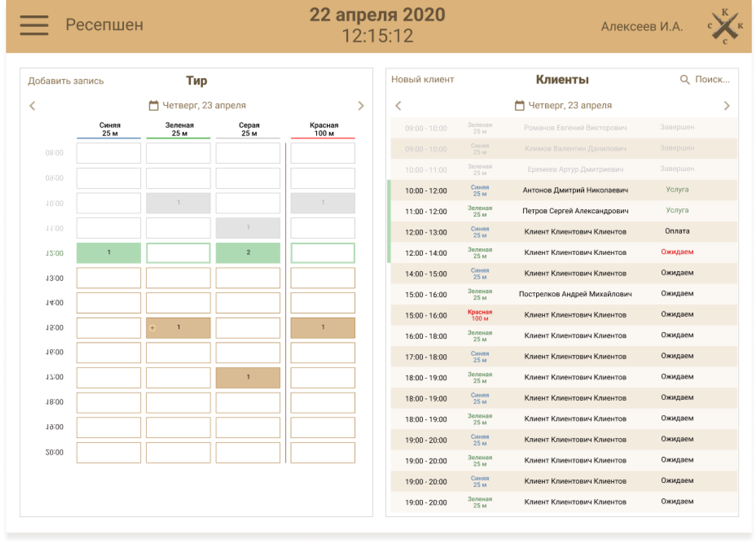Click the Поиск search field
Screen dimensions: 756x544
[712, 79]
